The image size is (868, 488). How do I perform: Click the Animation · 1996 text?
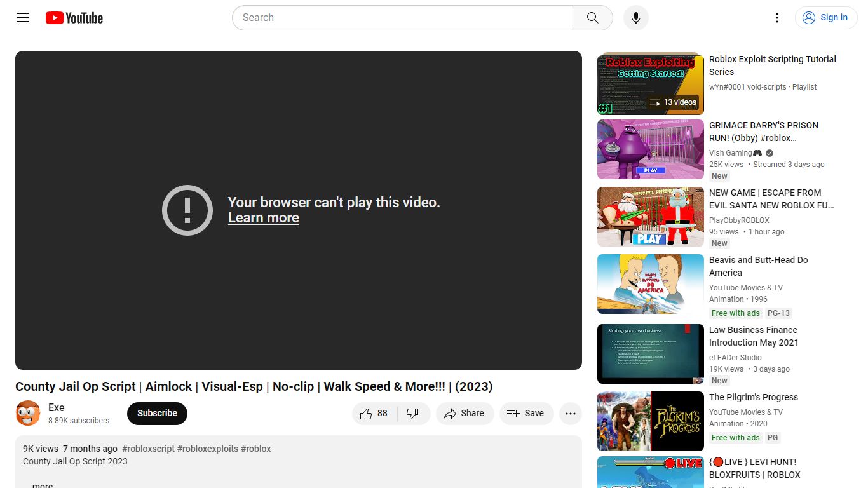tap(738, 299)
